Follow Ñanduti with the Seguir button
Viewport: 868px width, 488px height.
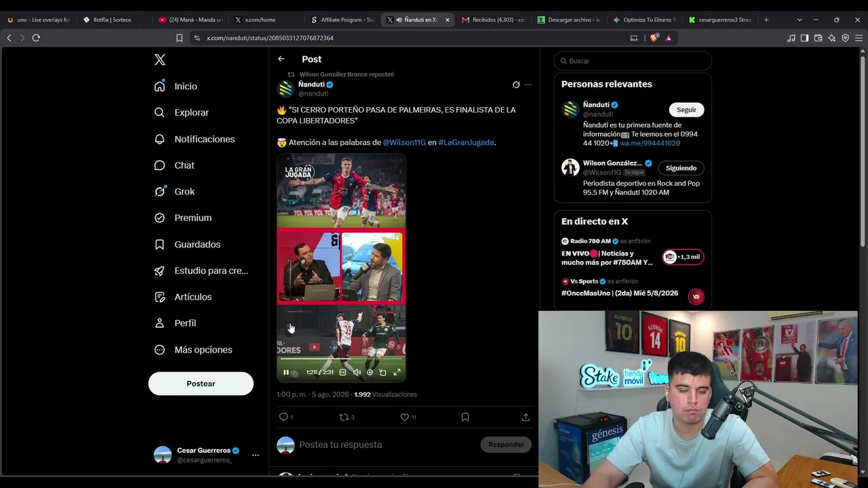pyautogui.click(x=686, y=110)
